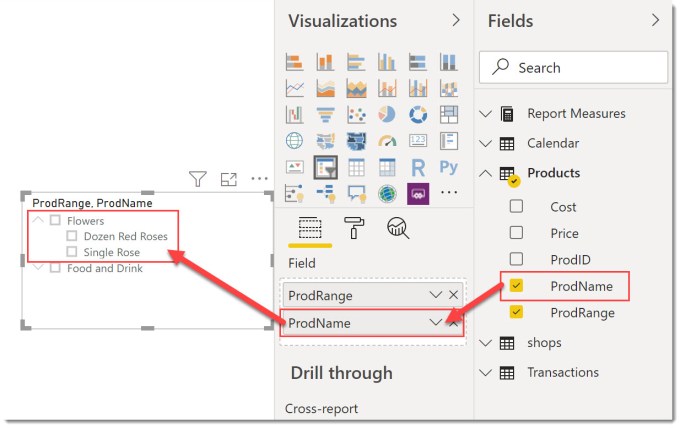The image size is (680, 428).
Task: Select the decomposition tree visualization
Action: [x=325, y=193]
